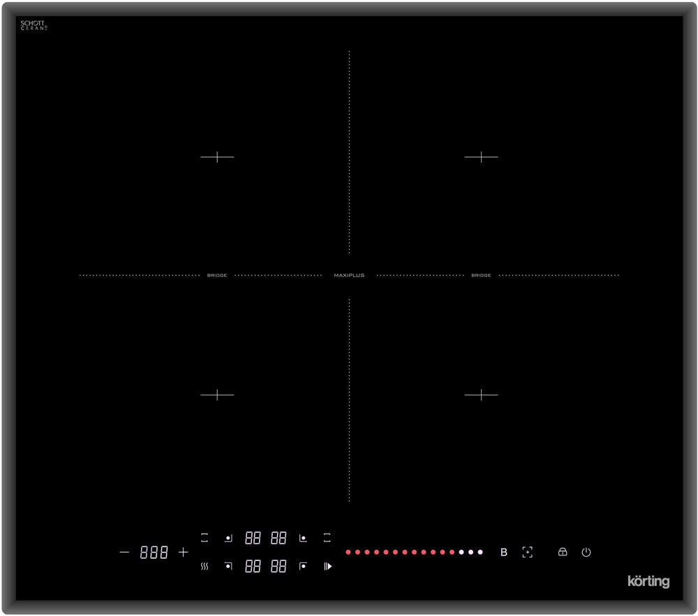Select the front-left zone selector icon
The width and height of the screenshot is (698, 616).
coord(228,566)
